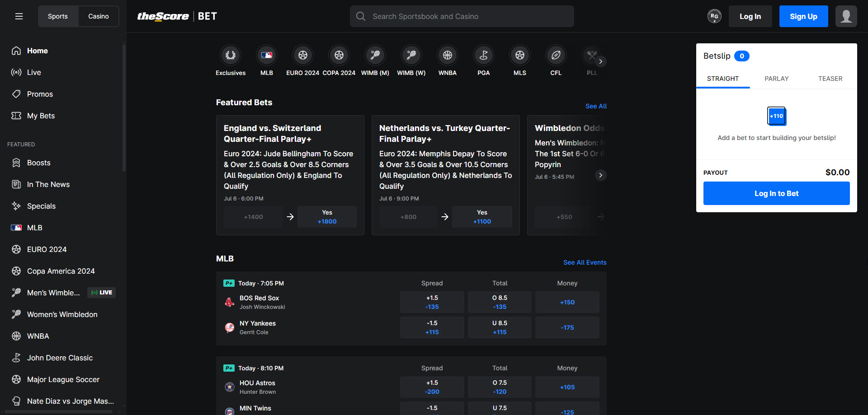This screenshot has width=868, height=415.
Task: Click See All featured bets link
Action: 596,106
